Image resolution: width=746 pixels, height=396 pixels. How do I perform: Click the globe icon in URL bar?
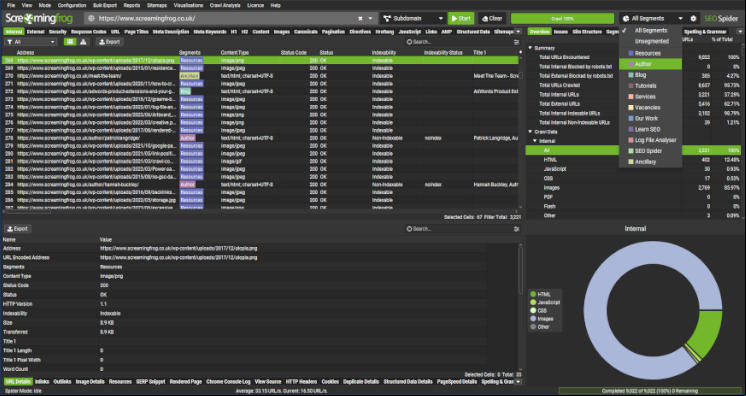[92, 19]
